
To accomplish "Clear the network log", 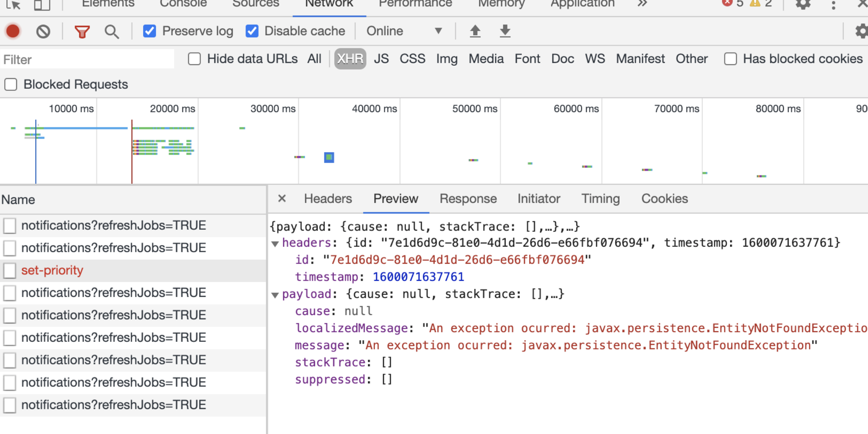I will pos(42,31).
